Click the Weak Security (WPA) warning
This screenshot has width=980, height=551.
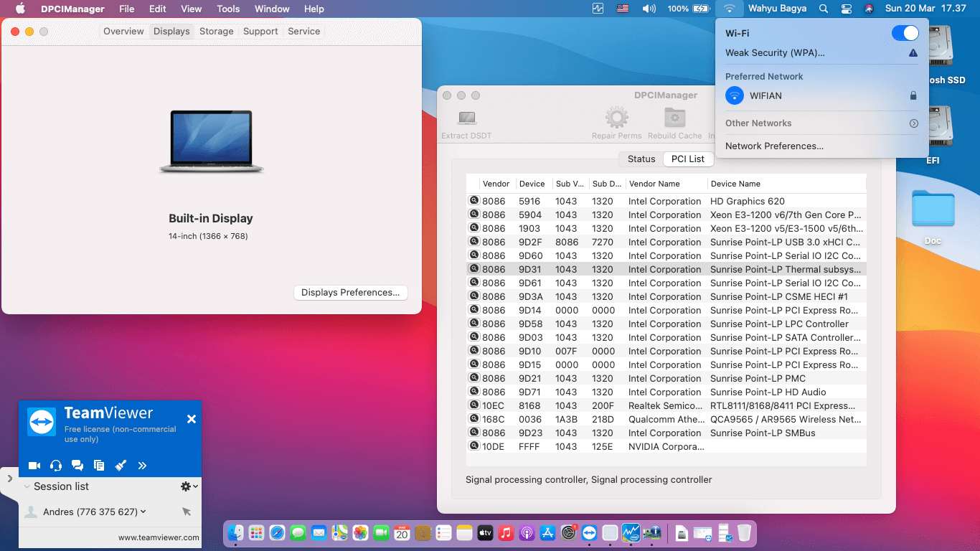tap(821, 53)
